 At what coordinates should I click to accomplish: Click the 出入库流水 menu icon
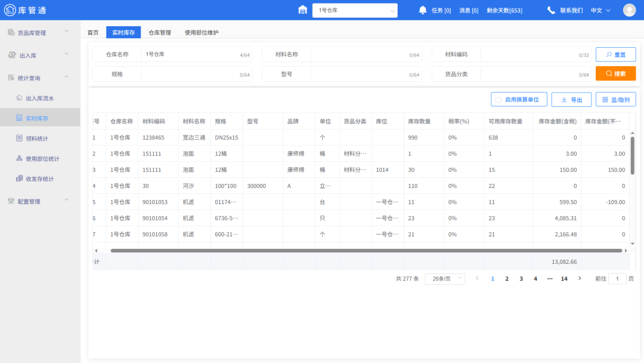[x=19, y=98]
